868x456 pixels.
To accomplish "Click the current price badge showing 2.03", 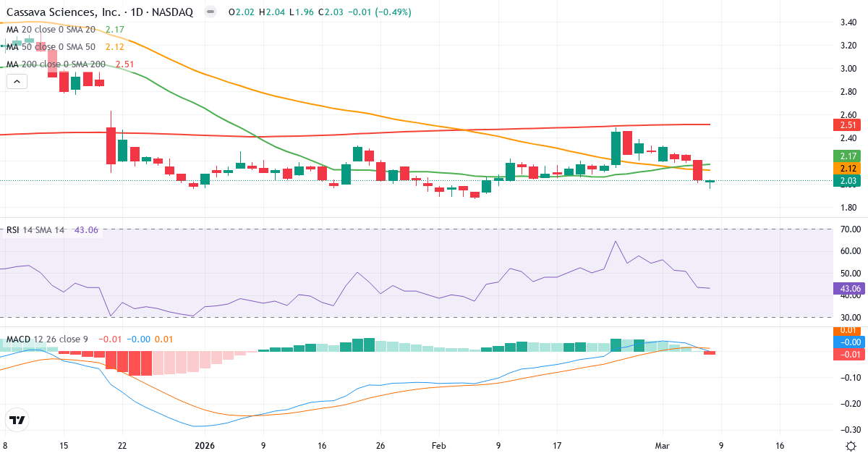I will (x=847, y=182).
